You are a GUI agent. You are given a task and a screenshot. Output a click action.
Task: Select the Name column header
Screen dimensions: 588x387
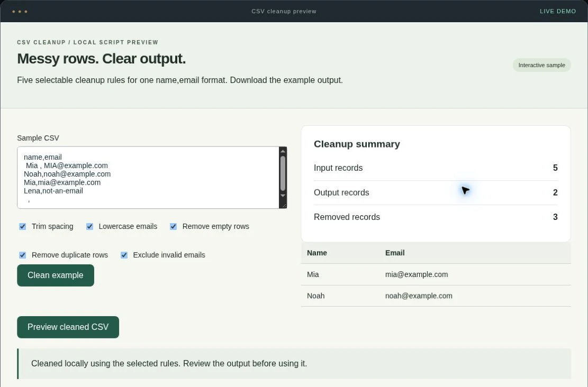(317, 253)
